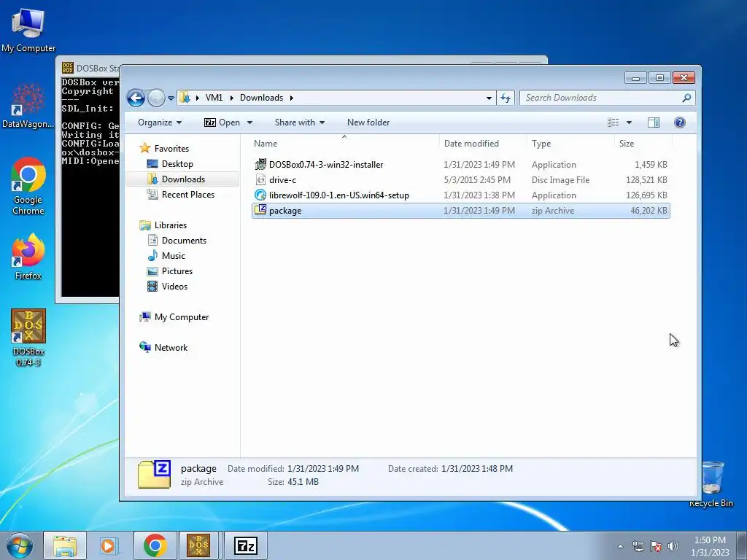Switch to 7-Zip on the taskbar

(246, 545)
